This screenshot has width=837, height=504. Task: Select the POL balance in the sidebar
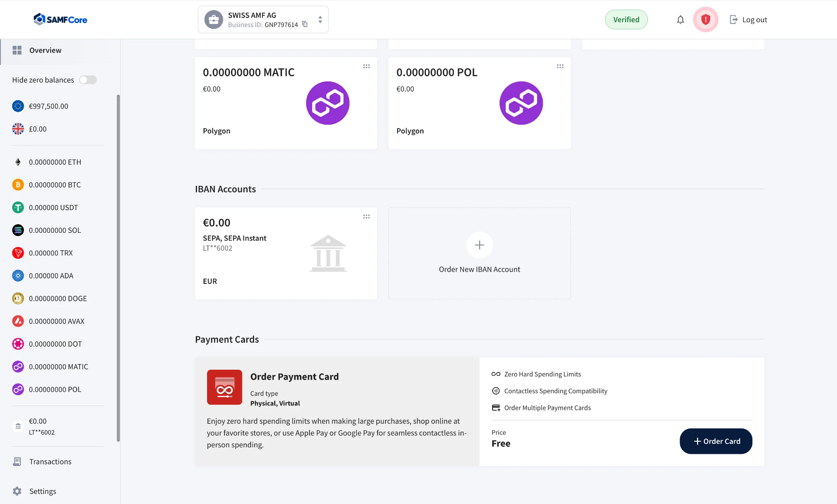coord(47,389)
